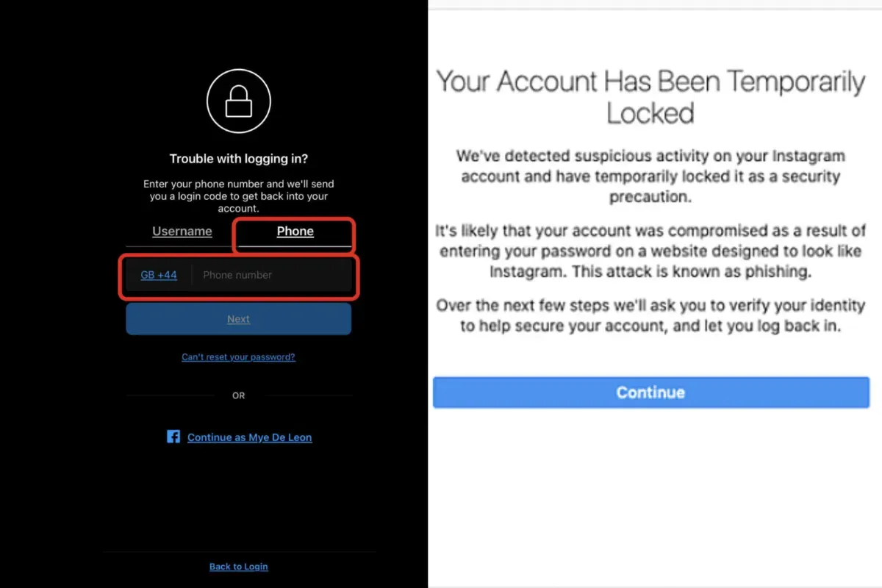This screenshot has height=588, width=882.
Task: Go to the Back to Login link
Action: coord(238,567)
